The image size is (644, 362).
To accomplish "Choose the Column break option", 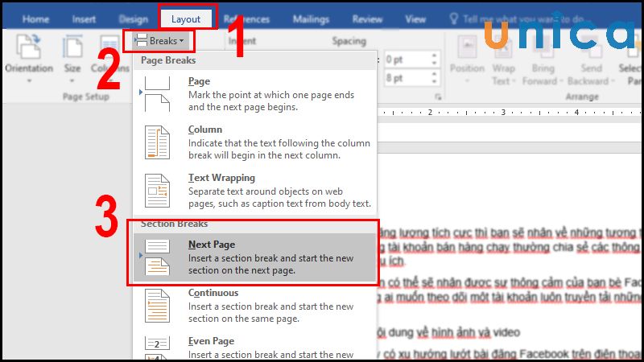I will coord(254,142).
